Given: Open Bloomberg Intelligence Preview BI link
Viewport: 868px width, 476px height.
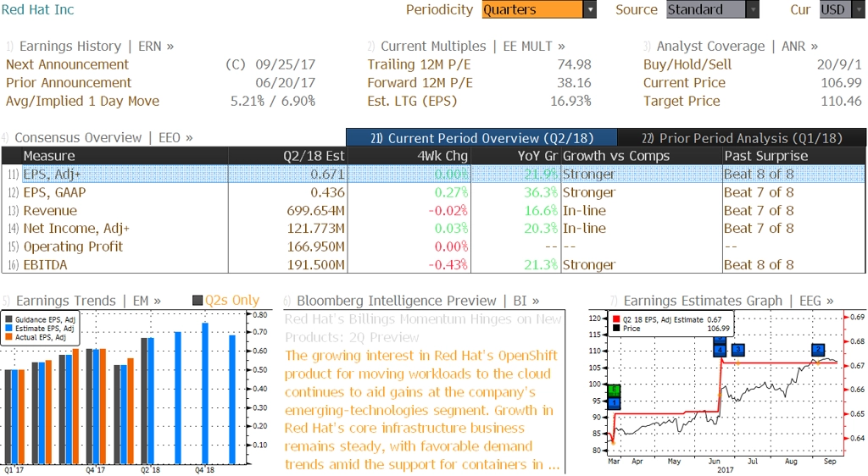Looking at the screenshot, I should pyautogui.click(x=418, y=301).
